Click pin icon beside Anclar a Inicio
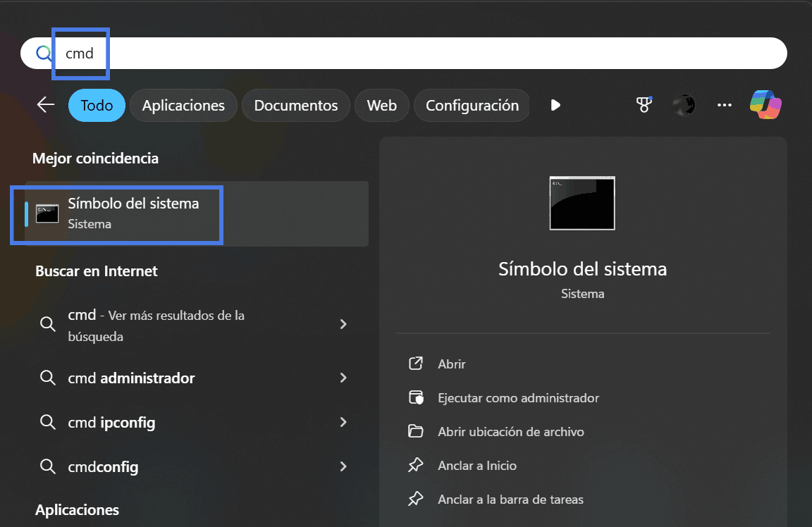The image size is (812, 527). click(415, 465)
